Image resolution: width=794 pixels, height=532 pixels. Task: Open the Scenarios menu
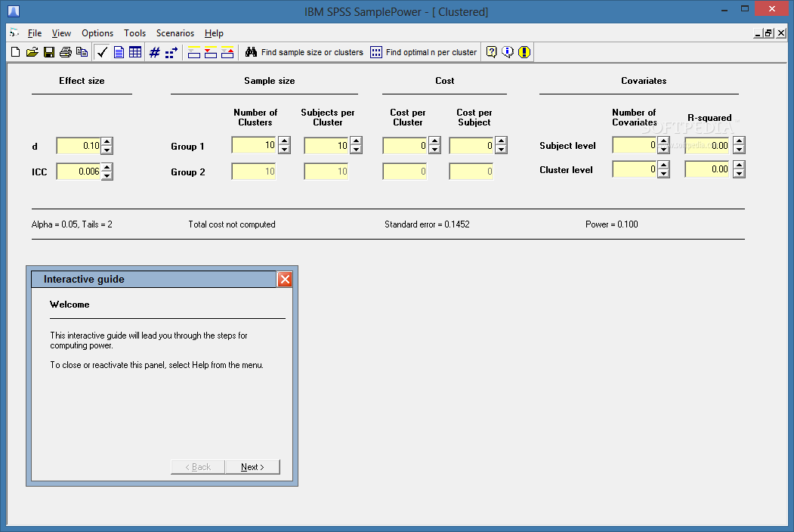175,33
